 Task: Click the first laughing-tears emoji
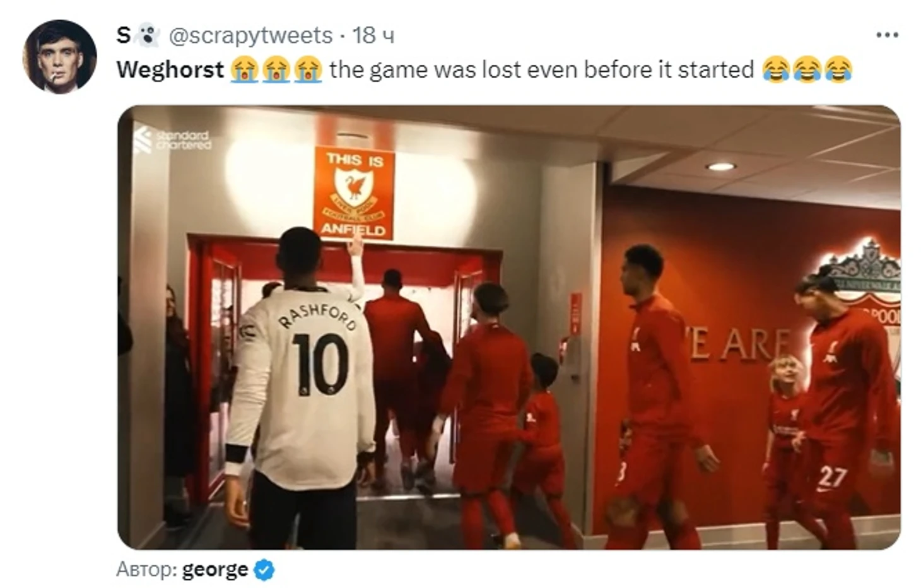tap(775, 69)
